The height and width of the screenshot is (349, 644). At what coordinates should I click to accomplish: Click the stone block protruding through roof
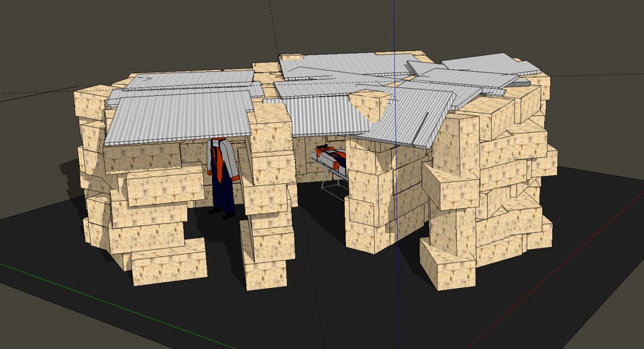(369, 104)
